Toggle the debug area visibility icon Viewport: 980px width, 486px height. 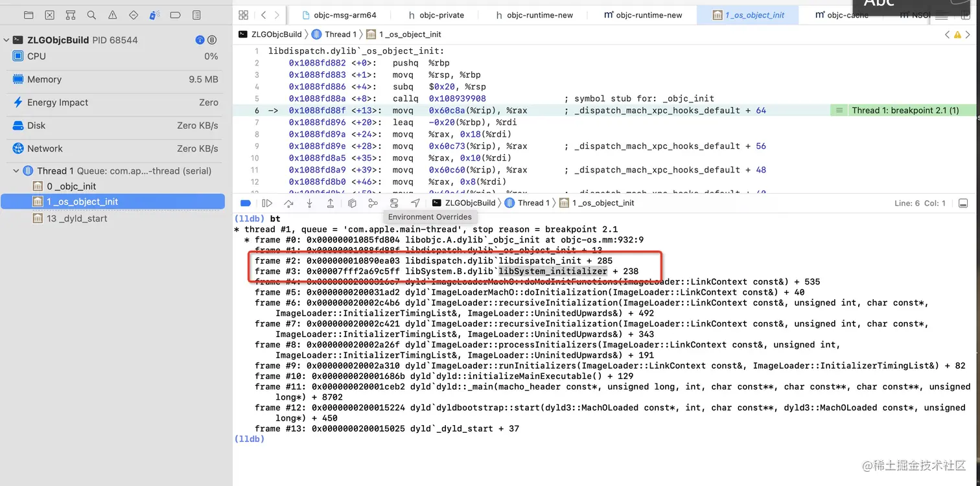(963, 203)
